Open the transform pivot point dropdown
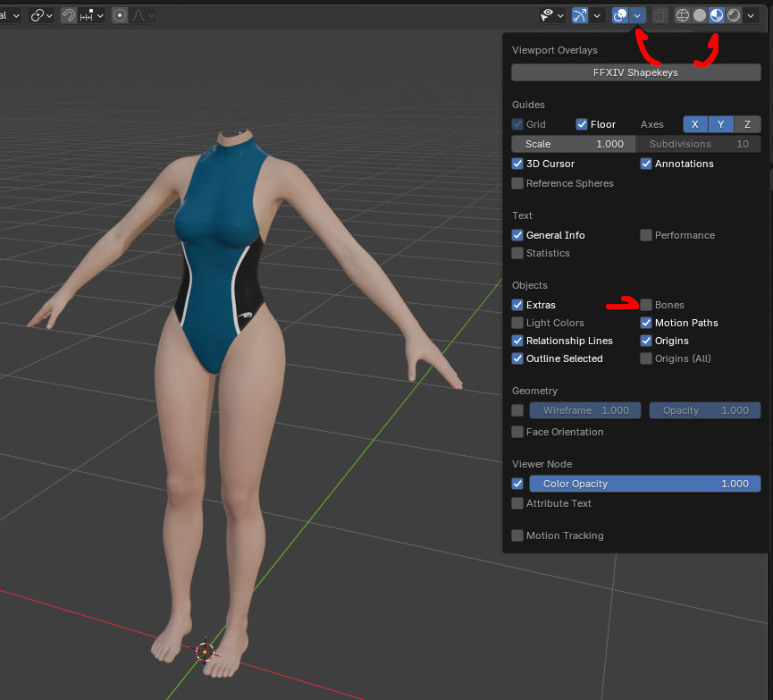 pyautogui.click(x=41, y=16)
